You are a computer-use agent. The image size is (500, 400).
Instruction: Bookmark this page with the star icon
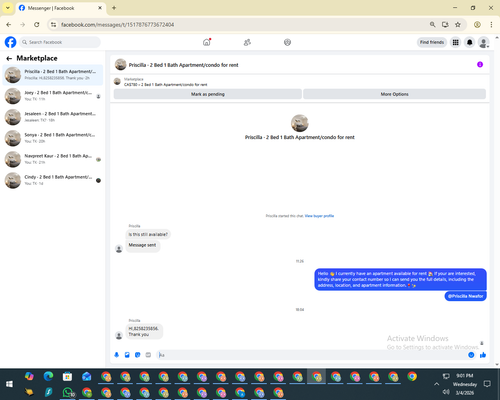pyautogui.click(x=458, y=25)
